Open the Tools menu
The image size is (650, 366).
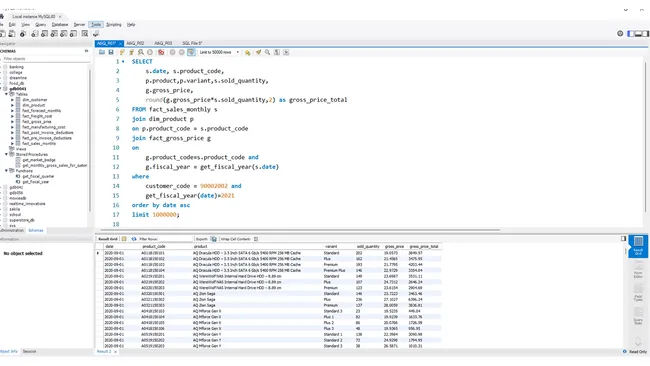96,24
